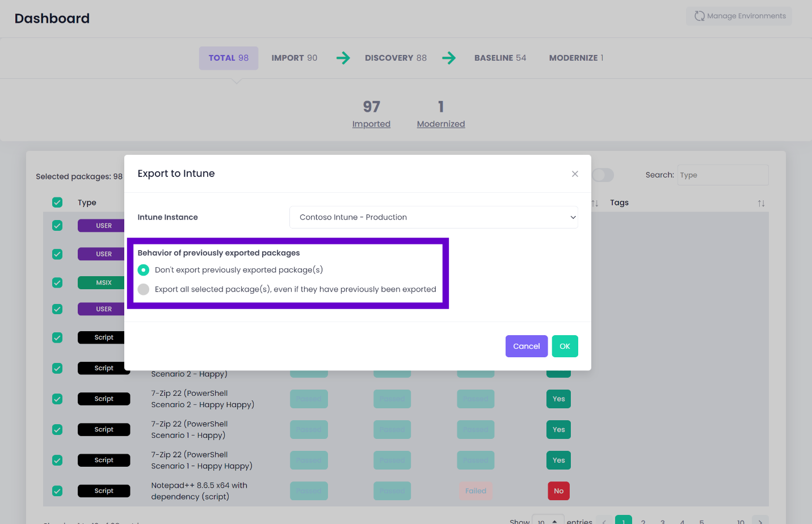Open the Intune Instance dropdown
The height and width of the screenshot is (524, 812).
pos(434,217)
